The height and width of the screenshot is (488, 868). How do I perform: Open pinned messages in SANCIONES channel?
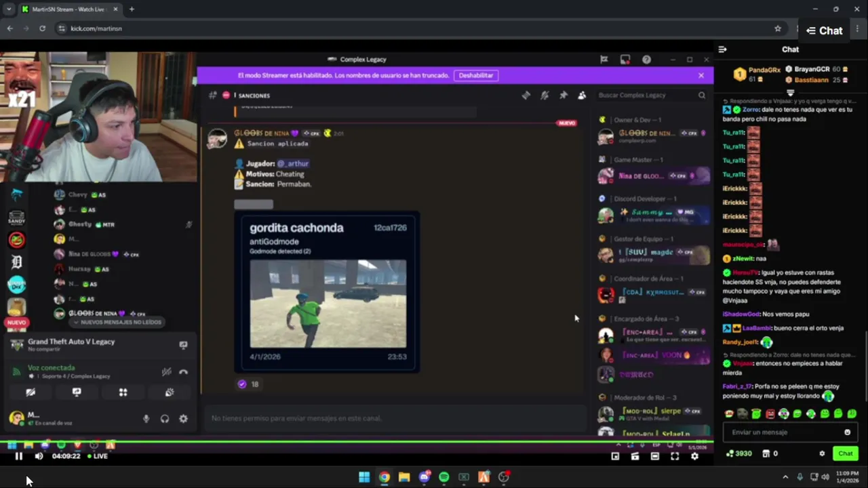(563, 96)
